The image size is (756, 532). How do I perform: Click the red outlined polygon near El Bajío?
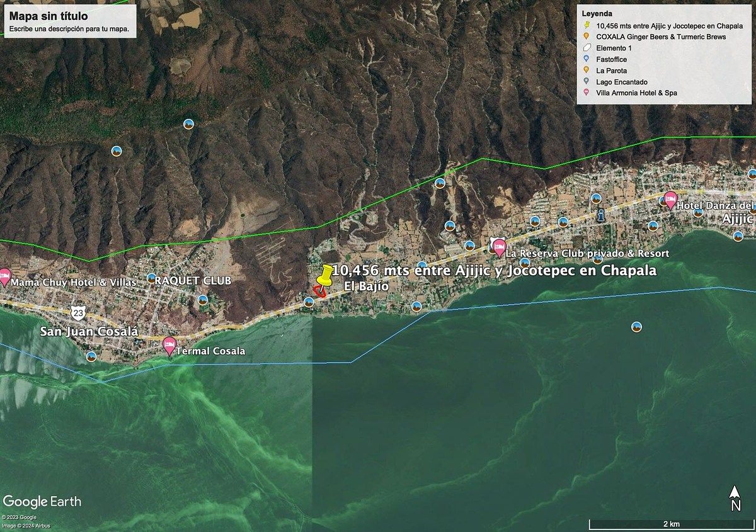320,291
